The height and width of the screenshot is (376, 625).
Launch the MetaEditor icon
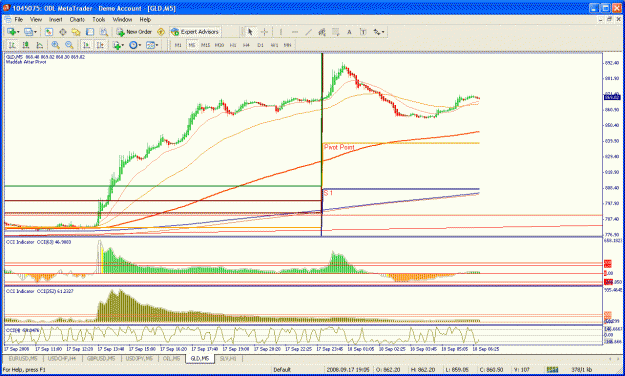point(161,32)
